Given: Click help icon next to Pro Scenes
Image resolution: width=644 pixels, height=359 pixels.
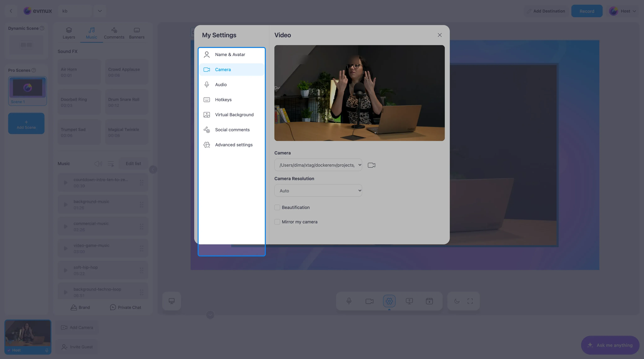Looking at the screenshot, I should [x=34, y=70].
